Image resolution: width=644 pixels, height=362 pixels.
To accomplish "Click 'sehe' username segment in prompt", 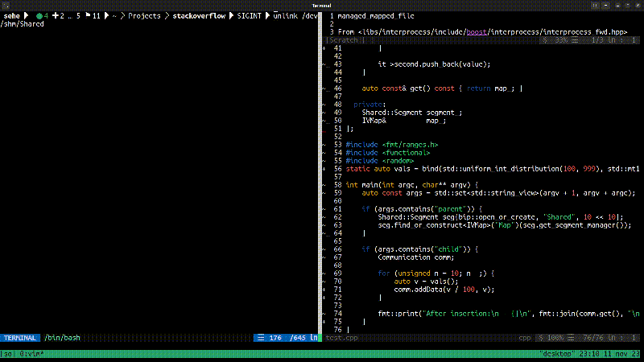I will (12, 16).
